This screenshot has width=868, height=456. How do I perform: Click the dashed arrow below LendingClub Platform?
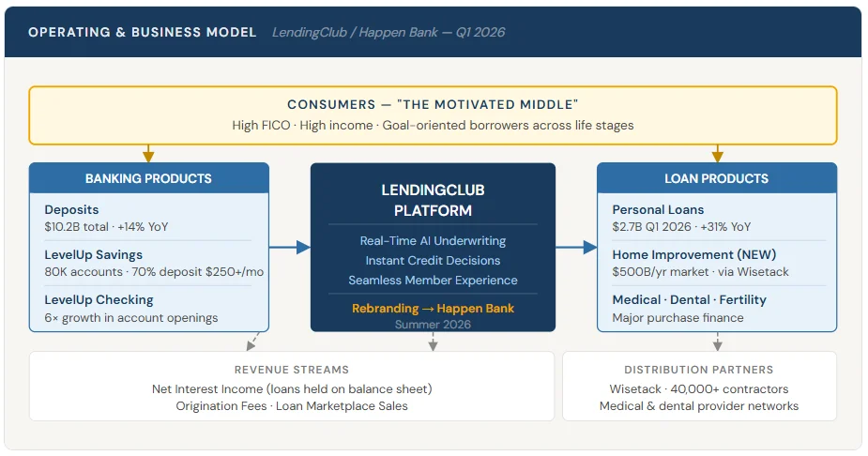pos(433,342)
